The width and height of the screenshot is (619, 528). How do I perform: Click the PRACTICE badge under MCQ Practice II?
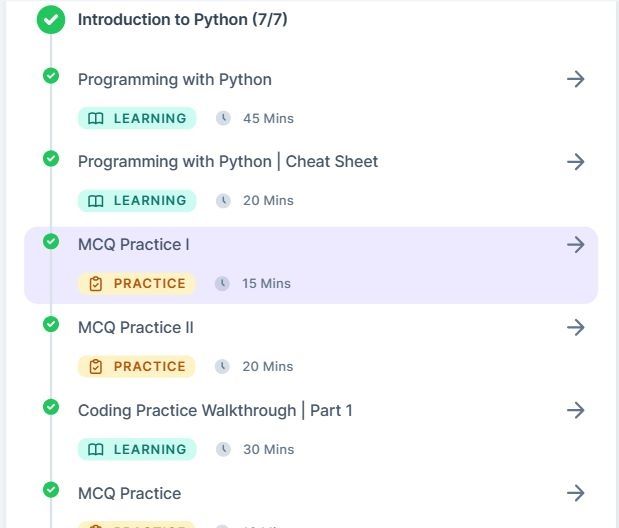[x=137, y=366]
